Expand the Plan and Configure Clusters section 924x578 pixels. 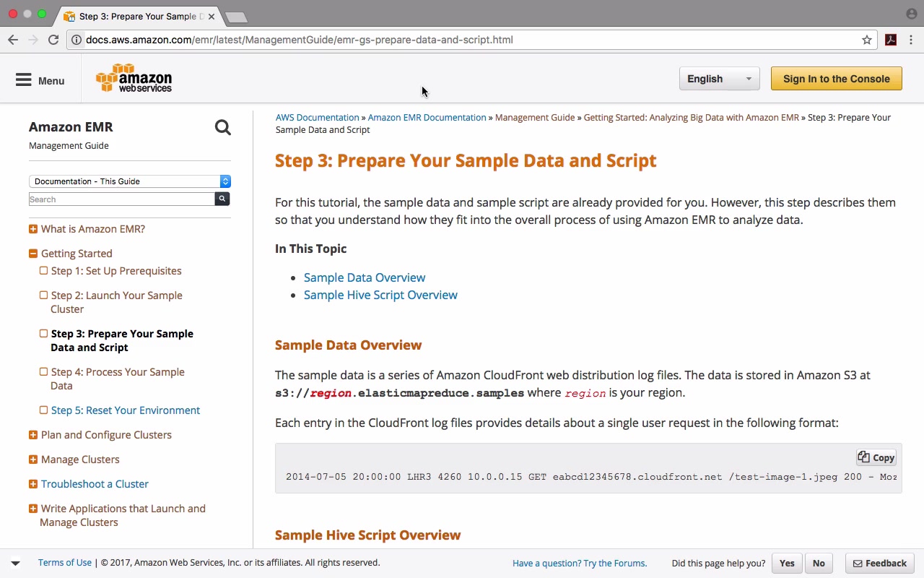coord(33,435)
